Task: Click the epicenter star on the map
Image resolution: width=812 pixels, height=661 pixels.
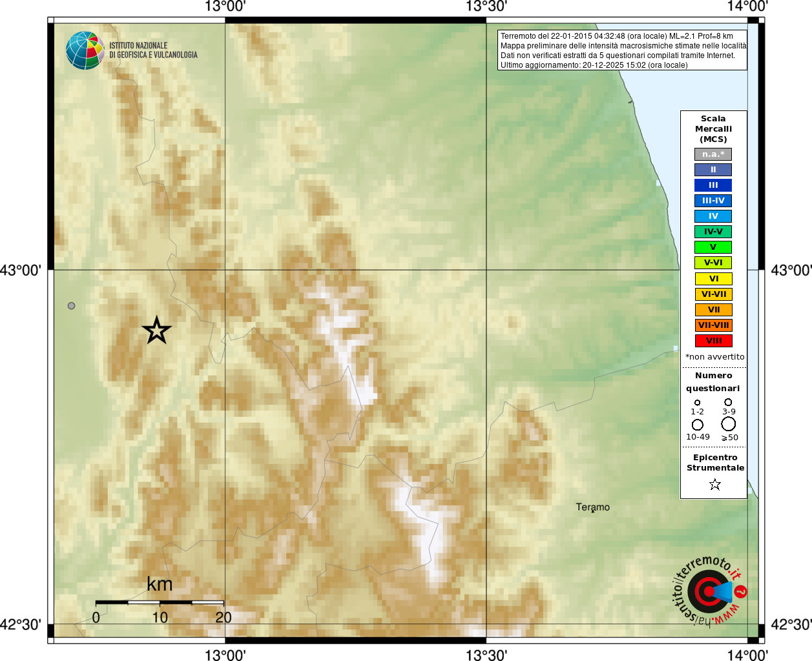Action: 156,330
